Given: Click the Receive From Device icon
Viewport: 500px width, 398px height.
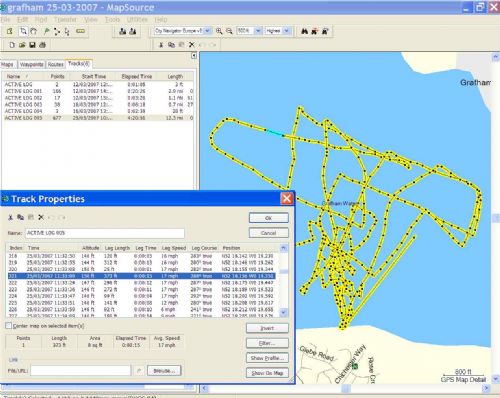Looking at the screenshot, I should click(x=133, y=31).
